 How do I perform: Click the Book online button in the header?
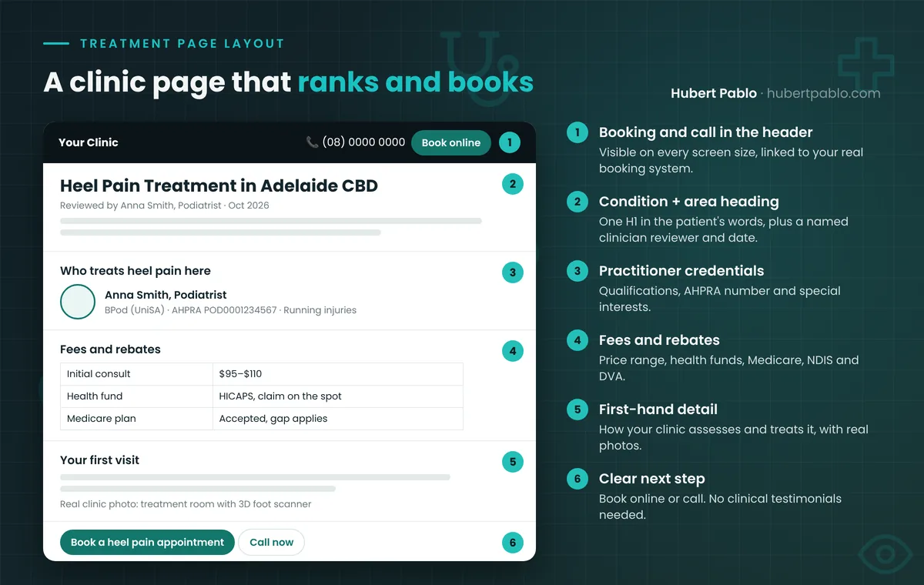(450, 142)
